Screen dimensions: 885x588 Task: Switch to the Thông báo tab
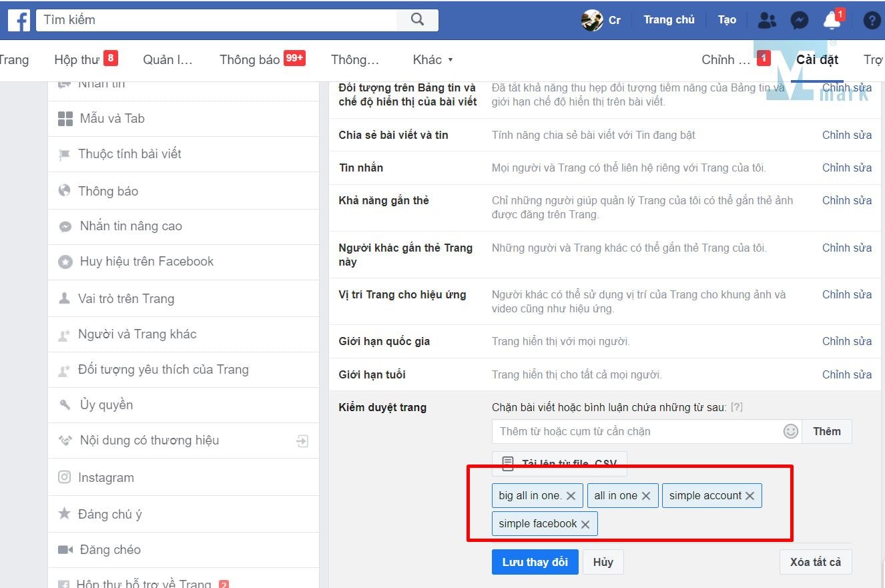[250, 60]
